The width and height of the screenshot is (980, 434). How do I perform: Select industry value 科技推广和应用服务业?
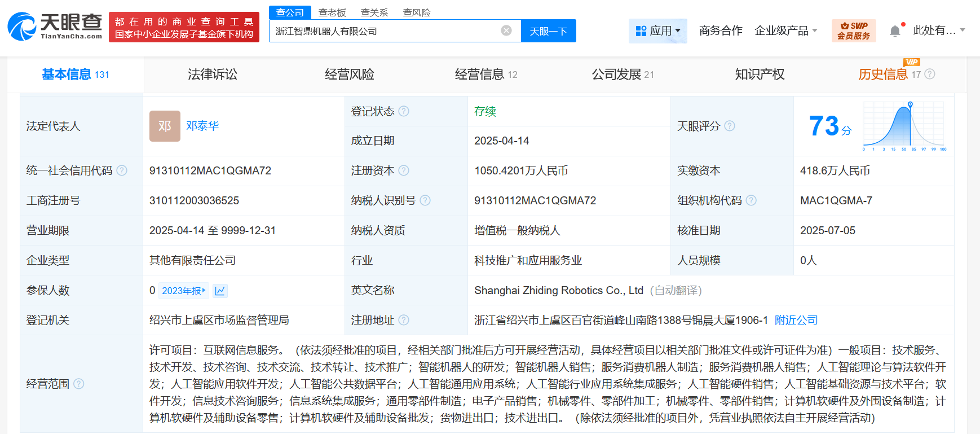click(x=528, y=260)
